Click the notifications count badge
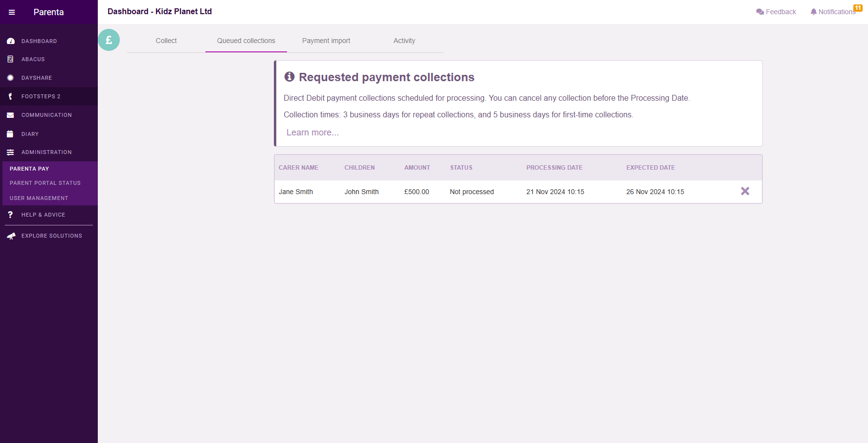The image size is (868, 443). (x=858, y=8)
